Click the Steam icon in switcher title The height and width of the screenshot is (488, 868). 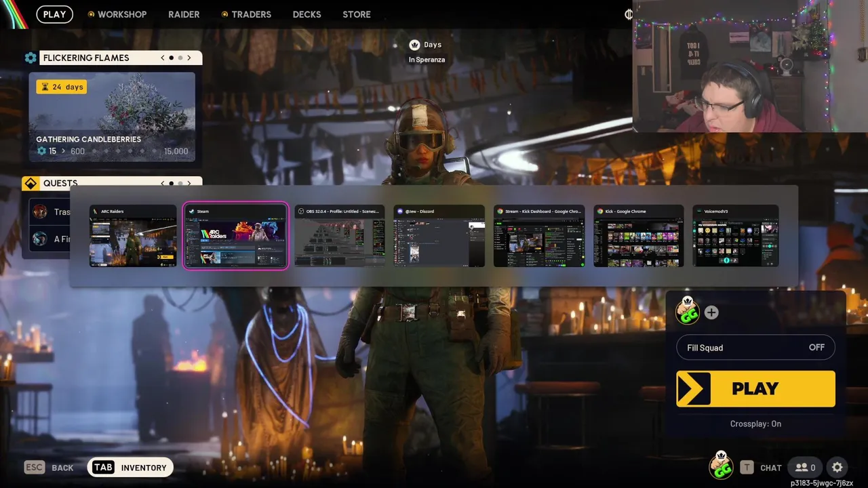[192, 211]
